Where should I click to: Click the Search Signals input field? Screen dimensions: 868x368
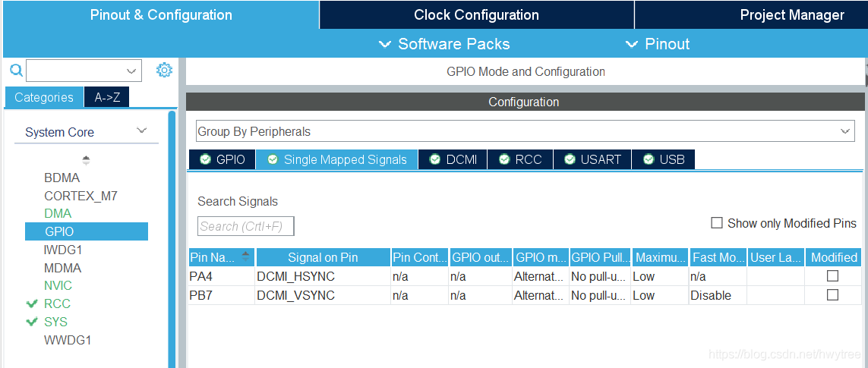pyautogui.click(x=246, y=226)
